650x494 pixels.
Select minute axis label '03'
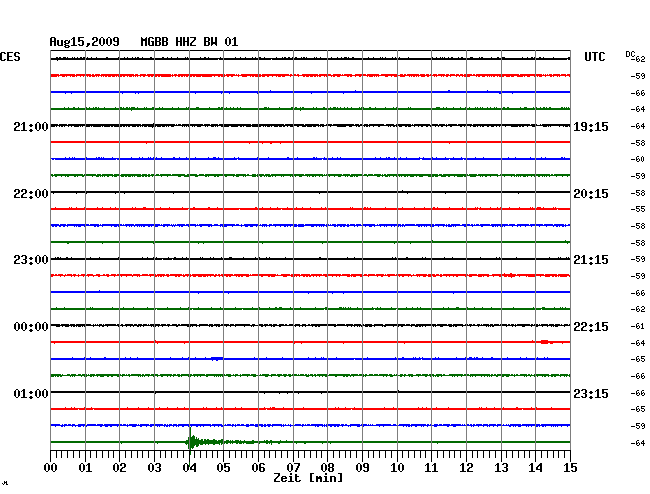click(x=154, y=467)
